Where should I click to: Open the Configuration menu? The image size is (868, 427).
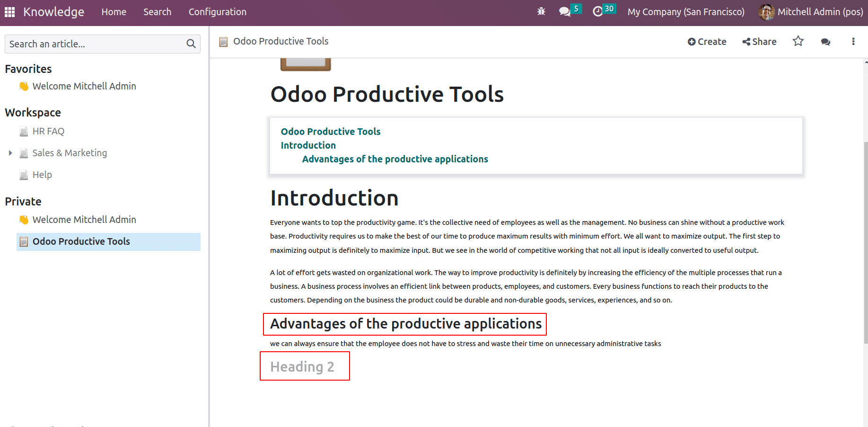(218, 12)
